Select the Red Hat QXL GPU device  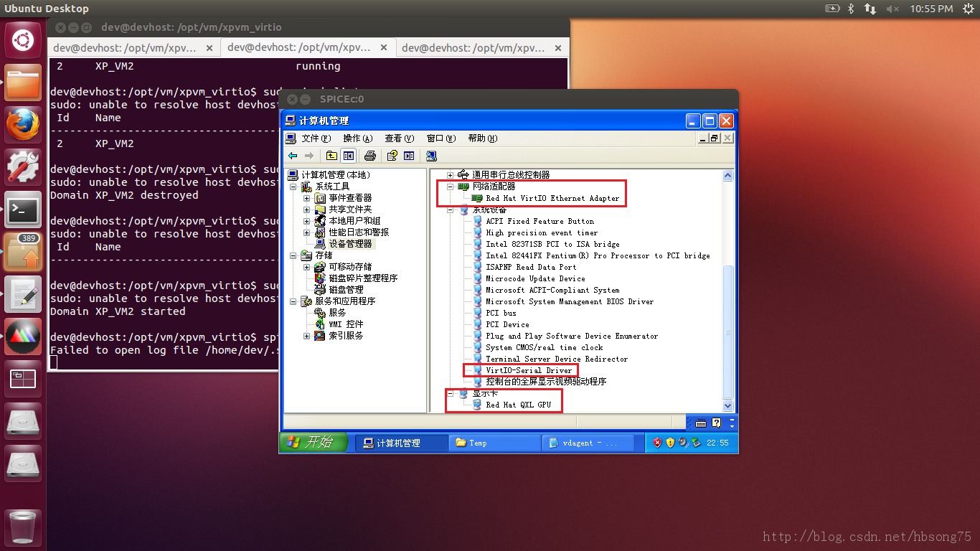click(x=518, y=405)
